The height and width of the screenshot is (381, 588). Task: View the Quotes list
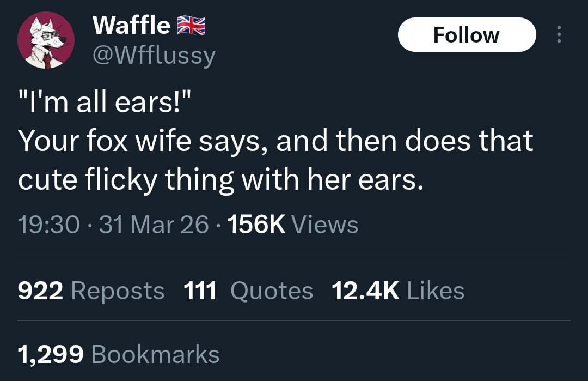point(272,291)
